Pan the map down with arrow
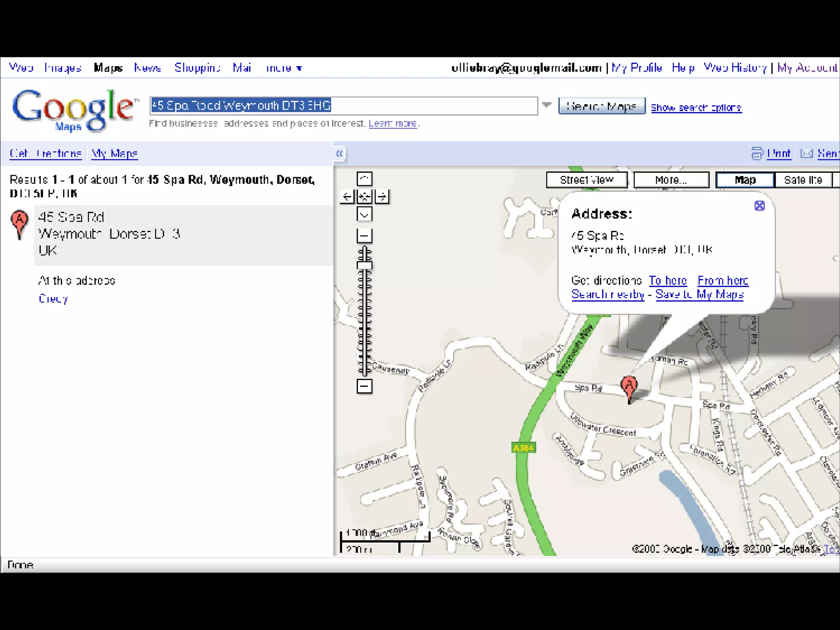Screen dimensions: 840x630 coord(364,215)
